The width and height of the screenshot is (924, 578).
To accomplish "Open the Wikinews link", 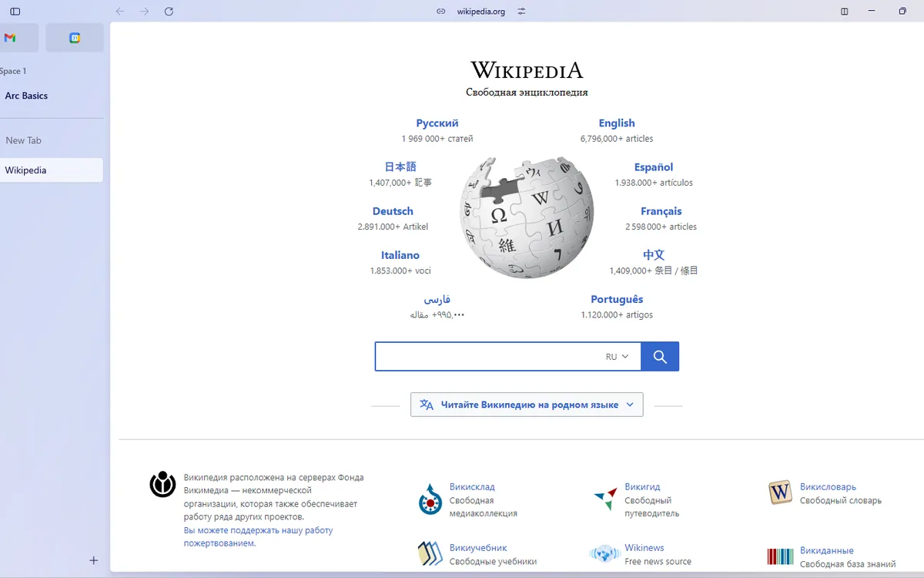I will [644, 548].
